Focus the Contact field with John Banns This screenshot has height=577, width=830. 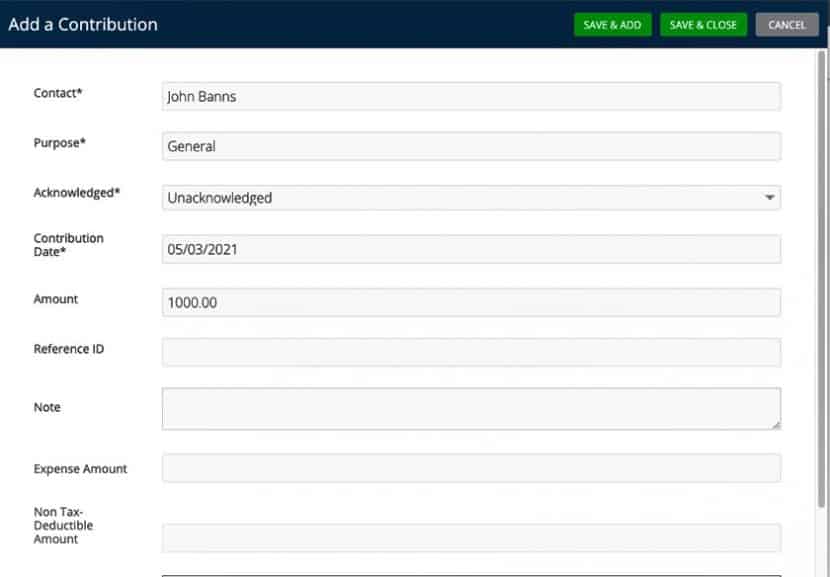(470, 97)
